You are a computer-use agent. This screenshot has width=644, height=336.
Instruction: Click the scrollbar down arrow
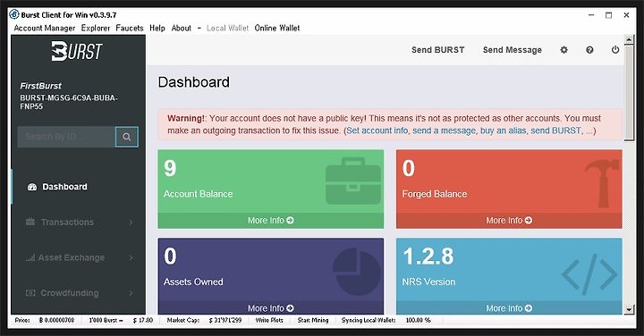click(629, 309)
